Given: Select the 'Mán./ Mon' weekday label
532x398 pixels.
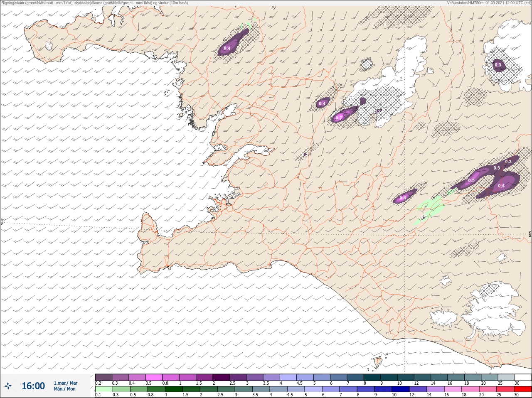Looking at the screenshot, I should 64,389.
